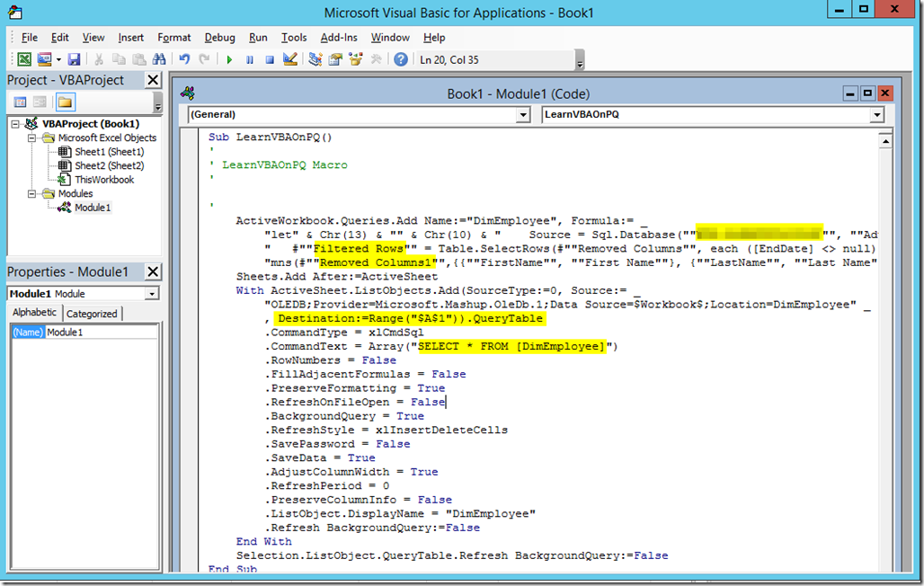Select ThisWorkbook in the project tree
Image resolution: width=924 pixels, height=586 pixels.
pyautogui.click(x=104, y=180)
